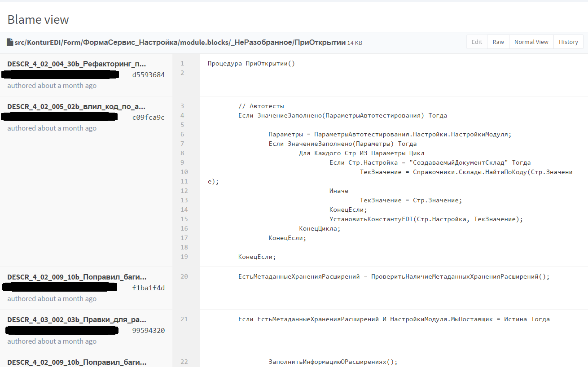
Task: Open commit hash 99594320
Action: (x=149, y=331)
